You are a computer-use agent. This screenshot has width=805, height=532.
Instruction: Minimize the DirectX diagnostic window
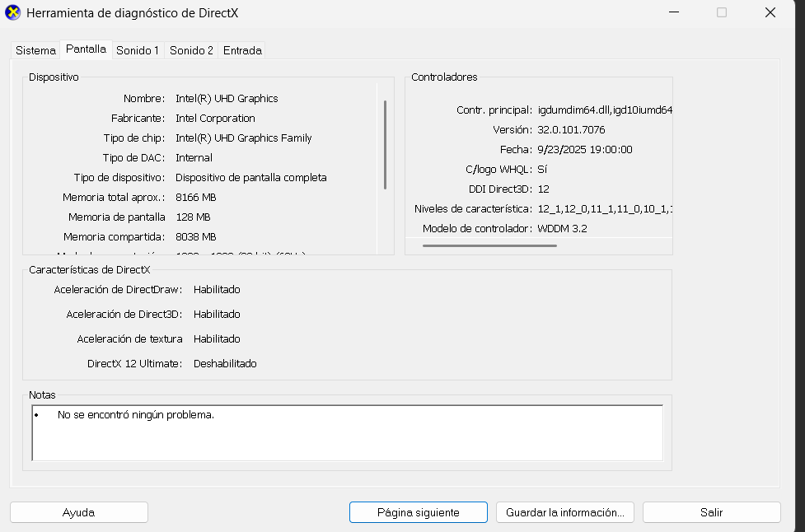point(674,12)
